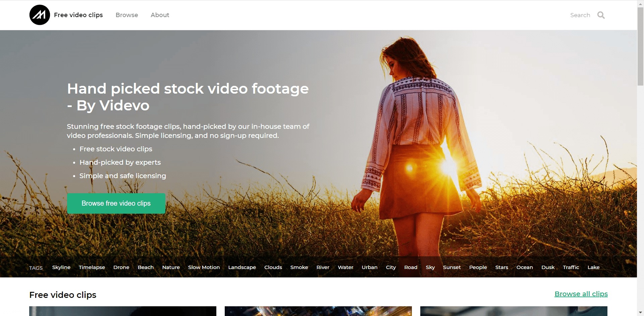
Task: Select the Road tag
Action: click(411, 267)
